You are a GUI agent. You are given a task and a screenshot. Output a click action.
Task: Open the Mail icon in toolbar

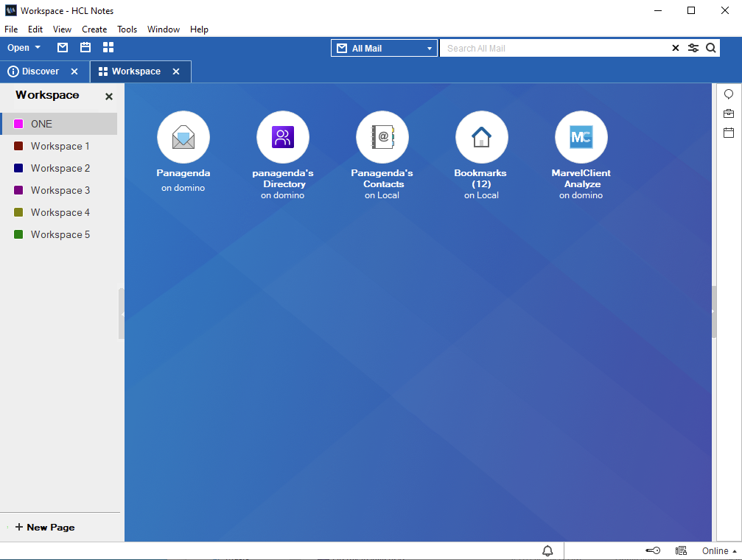pos(63,47)
